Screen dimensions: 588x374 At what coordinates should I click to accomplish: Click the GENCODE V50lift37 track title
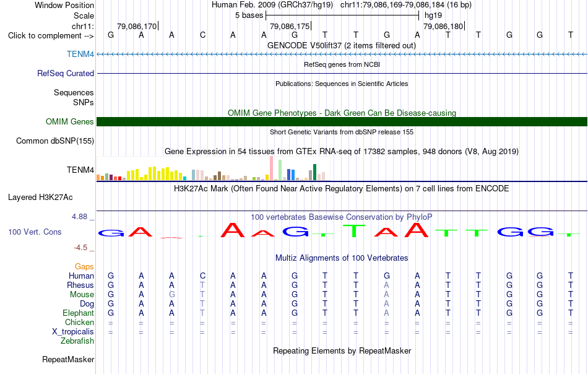(x=341, y=45)
